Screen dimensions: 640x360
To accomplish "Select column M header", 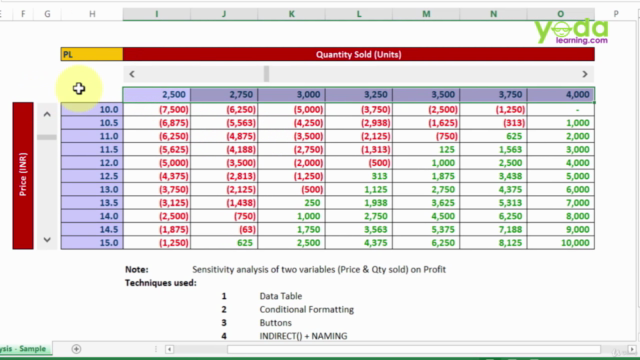I will coord(426,14).
